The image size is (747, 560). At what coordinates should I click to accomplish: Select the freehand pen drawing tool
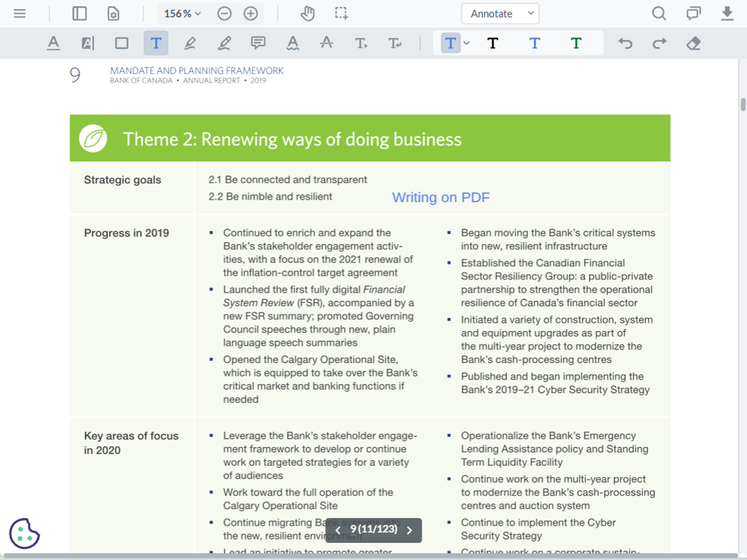(x=224, y=43)
